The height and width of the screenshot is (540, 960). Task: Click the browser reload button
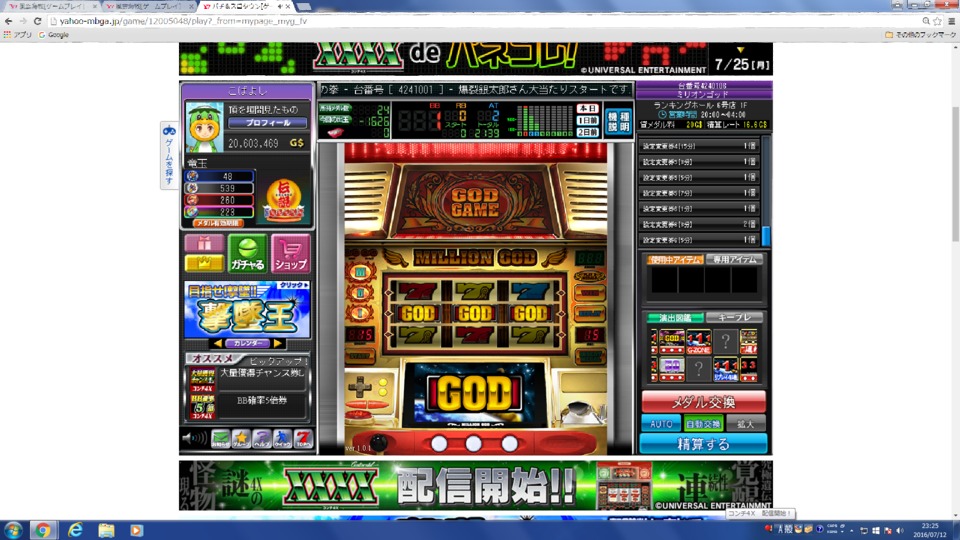tap(37, 21)
